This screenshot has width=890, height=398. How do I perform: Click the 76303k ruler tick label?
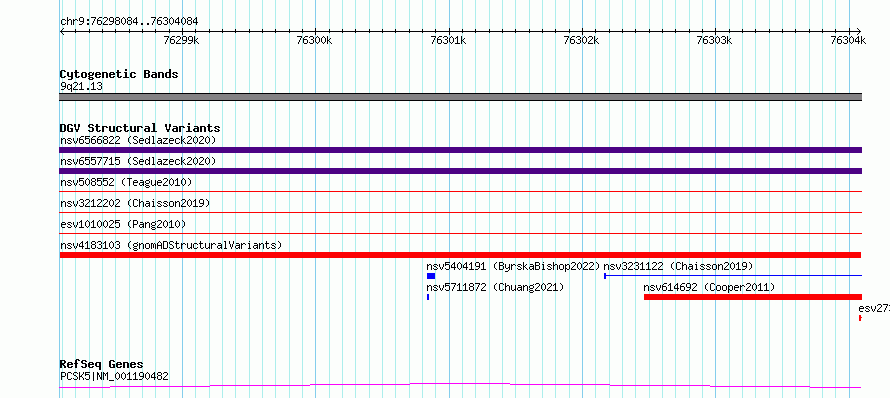tap(715, 40)
